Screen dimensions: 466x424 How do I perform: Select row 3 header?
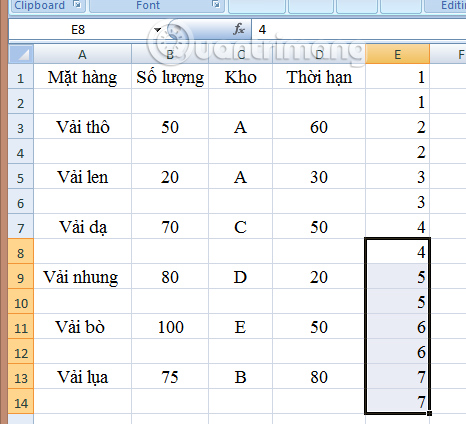[21, 126]
